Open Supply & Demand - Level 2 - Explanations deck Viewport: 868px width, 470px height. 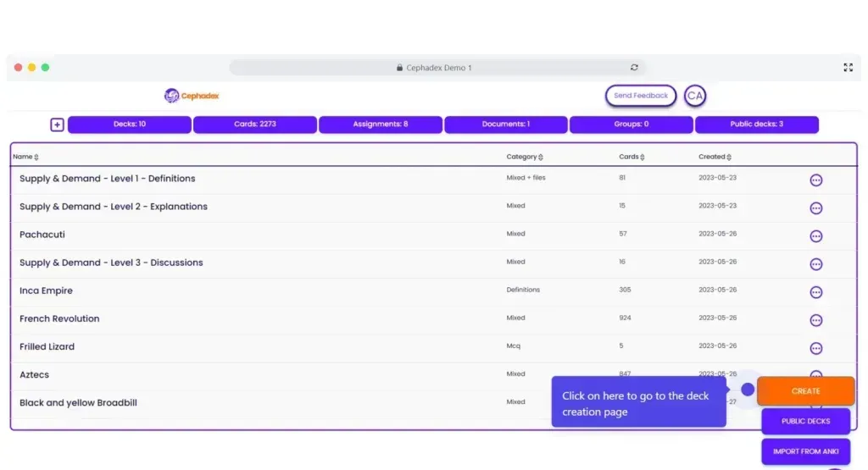tap(114, 207)
